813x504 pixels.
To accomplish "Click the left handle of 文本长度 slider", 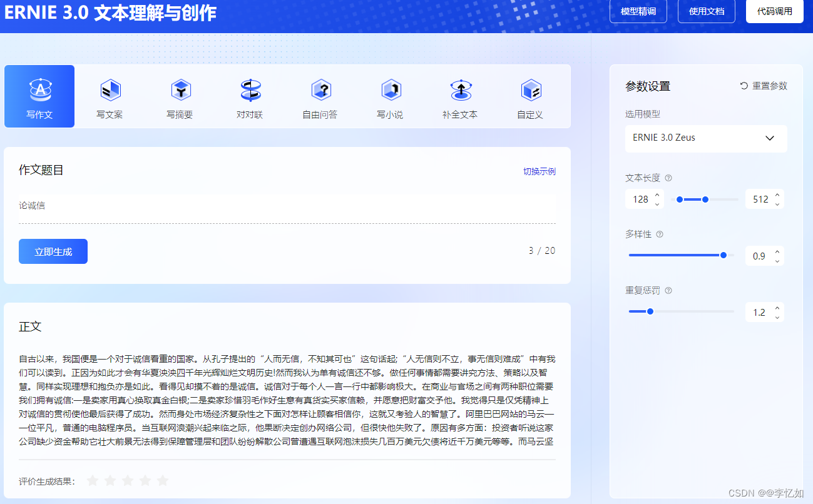I will click(x=680, y=199).
